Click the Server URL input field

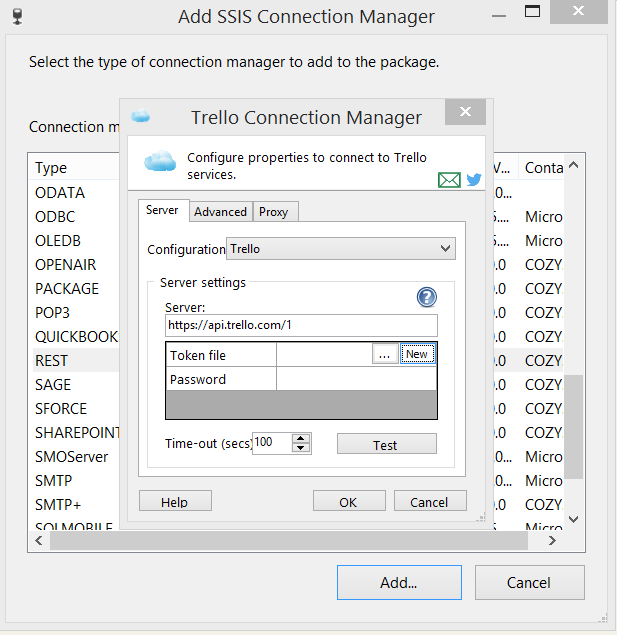(301, 325)
